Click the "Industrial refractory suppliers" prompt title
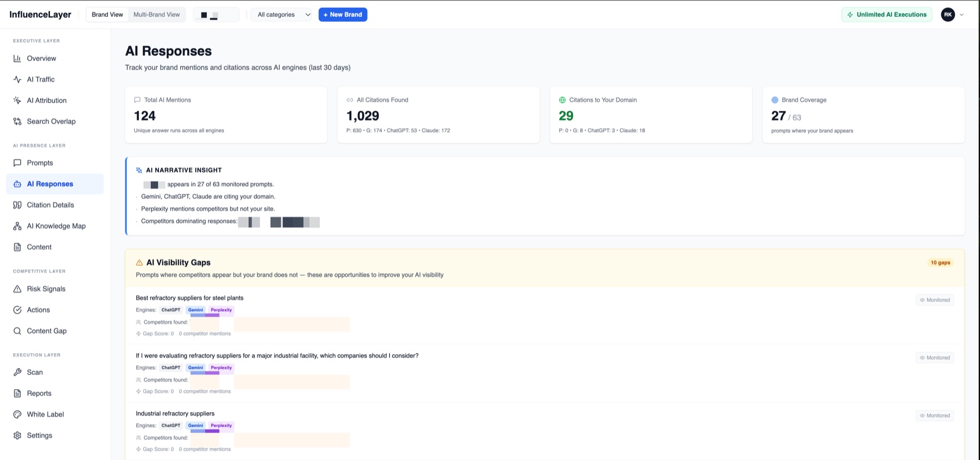 click(x=175, y=414)
